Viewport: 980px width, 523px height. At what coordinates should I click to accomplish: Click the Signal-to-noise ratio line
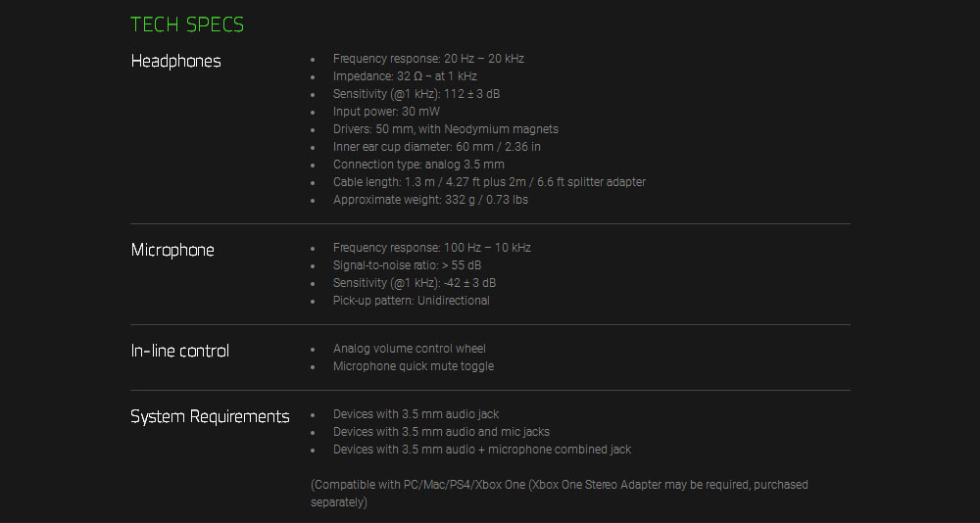point(407,265)
